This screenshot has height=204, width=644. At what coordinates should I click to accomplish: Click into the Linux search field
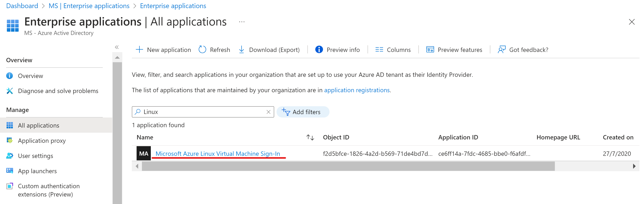203,112
